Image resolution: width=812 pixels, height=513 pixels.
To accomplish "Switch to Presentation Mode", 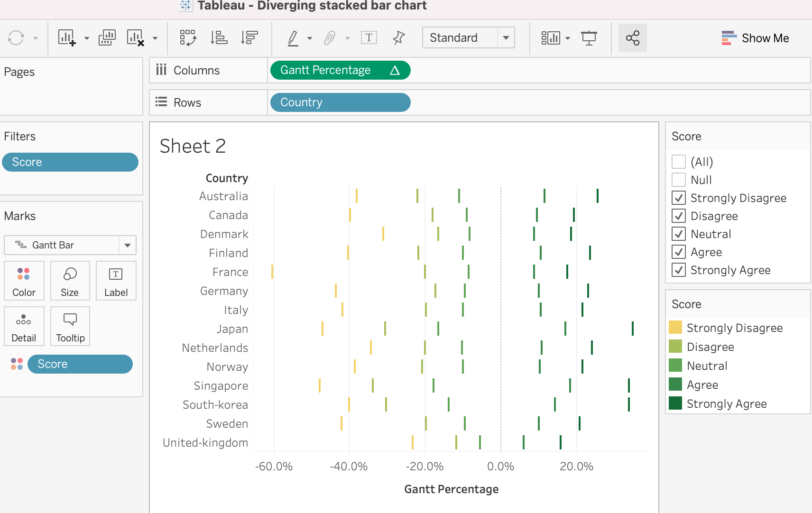I will coord(589,38).
